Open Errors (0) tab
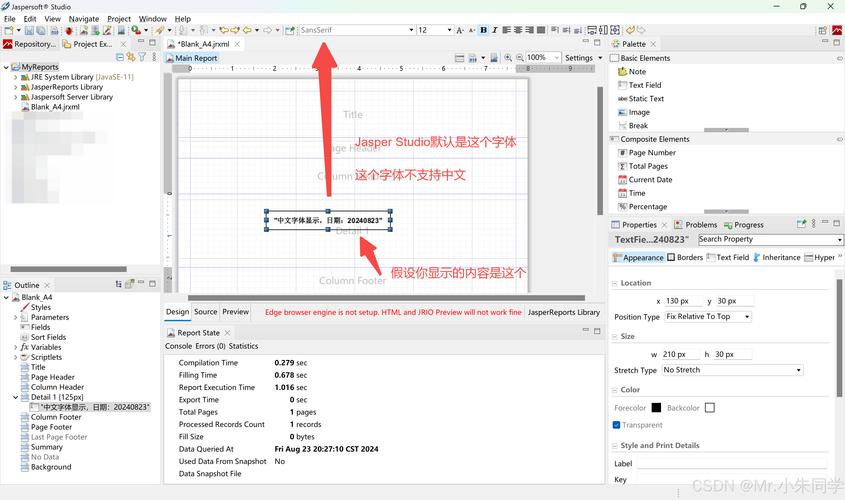Viewport: 845px width, 500px height. (210, 346)
